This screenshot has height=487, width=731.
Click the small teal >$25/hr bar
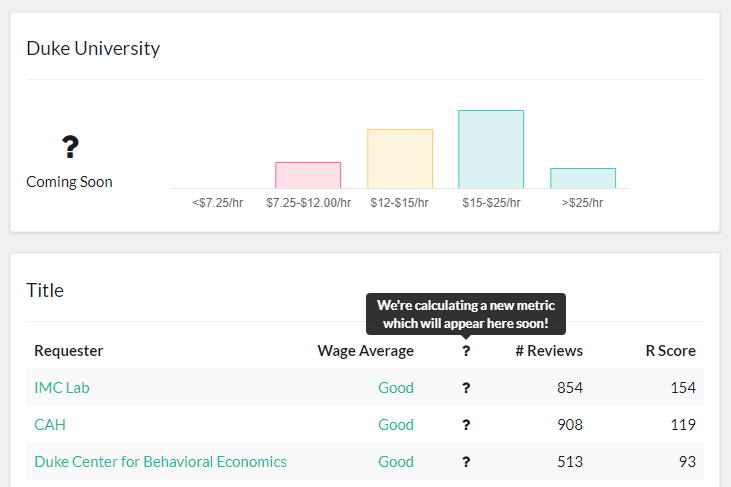pos(583,178)
